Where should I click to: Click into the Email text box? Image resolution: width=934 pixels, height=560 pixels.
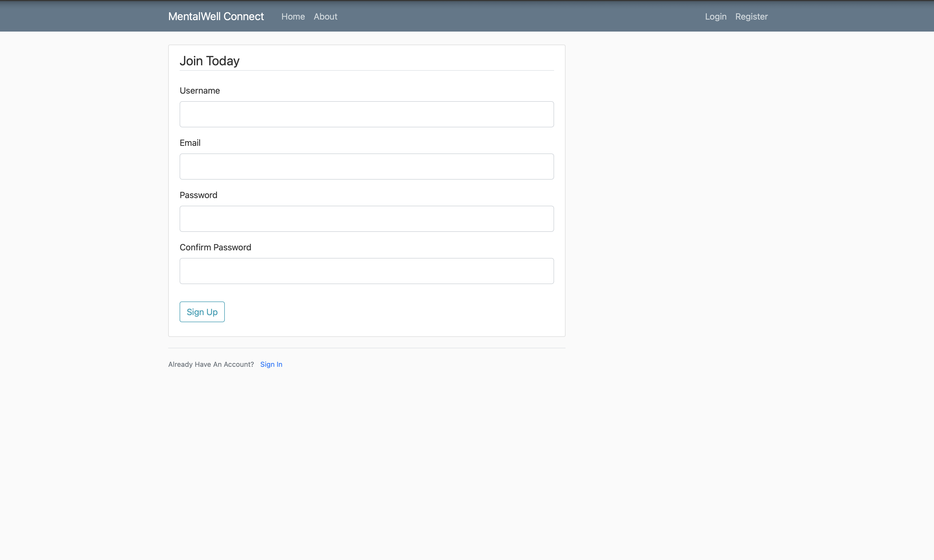366,167
